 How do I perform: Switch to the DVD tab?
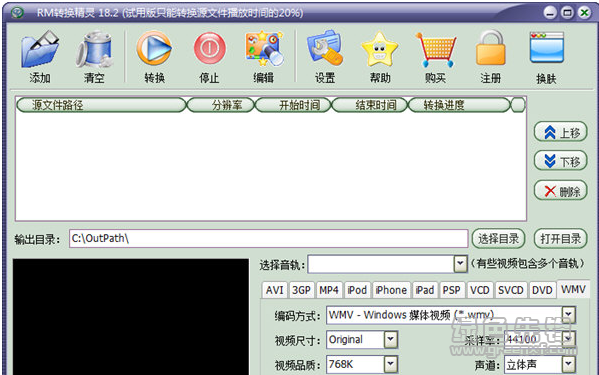[542, 290]
